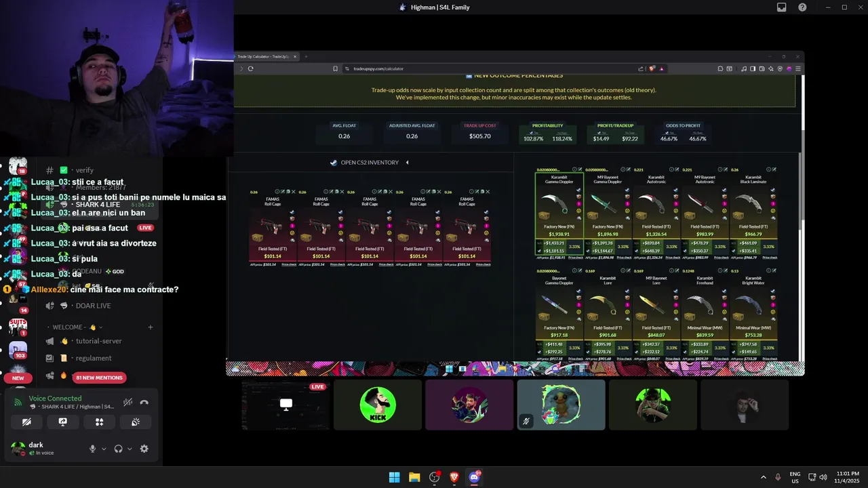
Task: Disconnect from voice with the hang-up icon
Action: pyautogui.click(x=144, y=402)
